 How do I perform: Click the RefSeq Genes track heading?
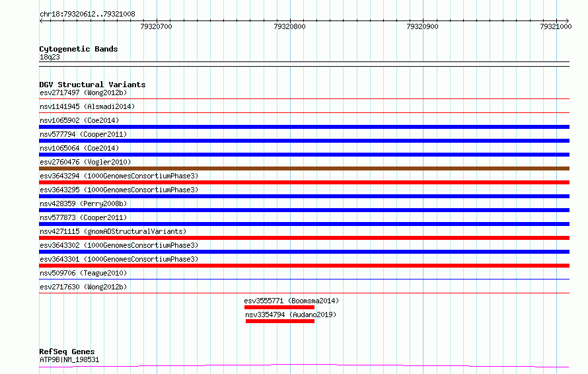[x=67, y=352]
